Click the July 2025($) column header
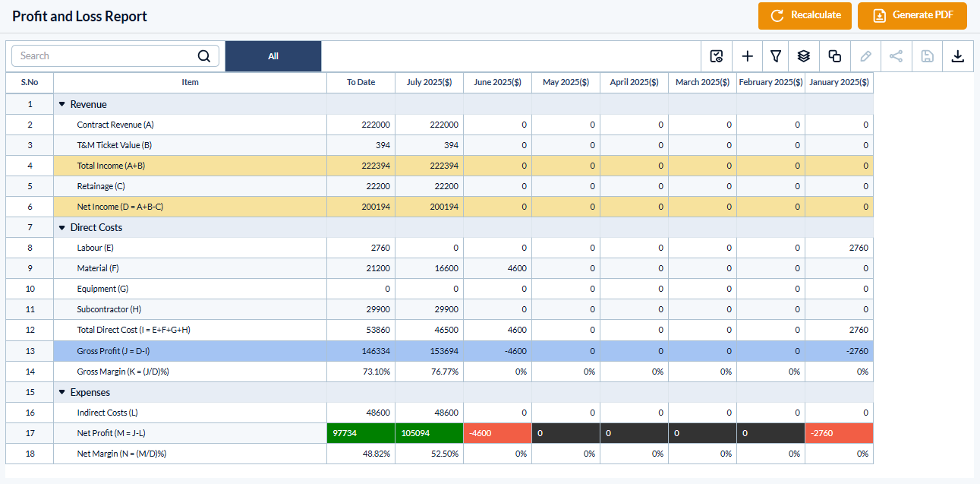 (429, 82)
